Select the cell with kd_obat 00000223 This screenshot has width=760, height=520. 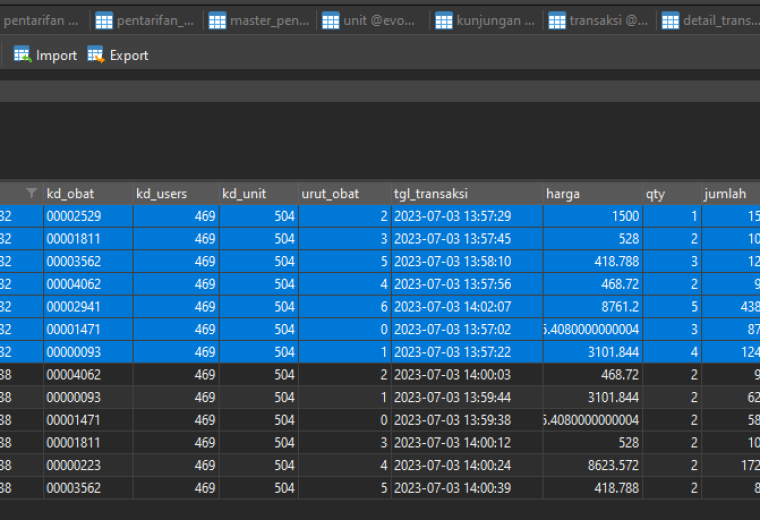click(88, 465)
